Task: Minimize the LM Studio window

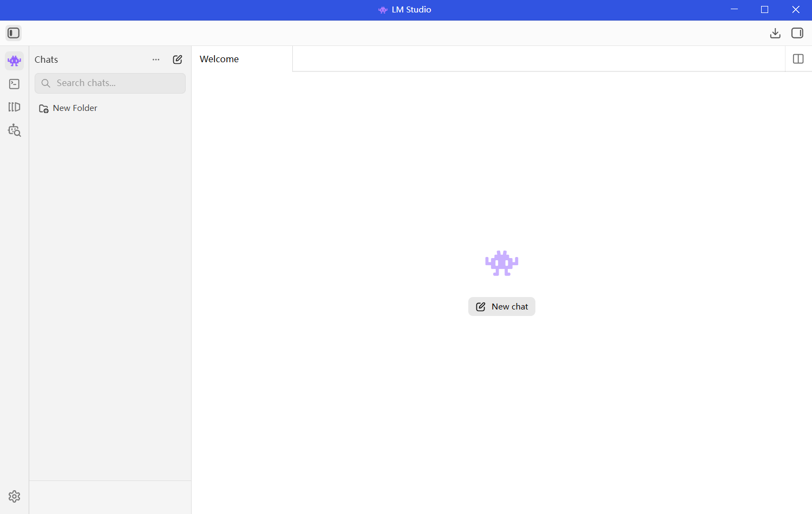Action: (x=734, y=10)
